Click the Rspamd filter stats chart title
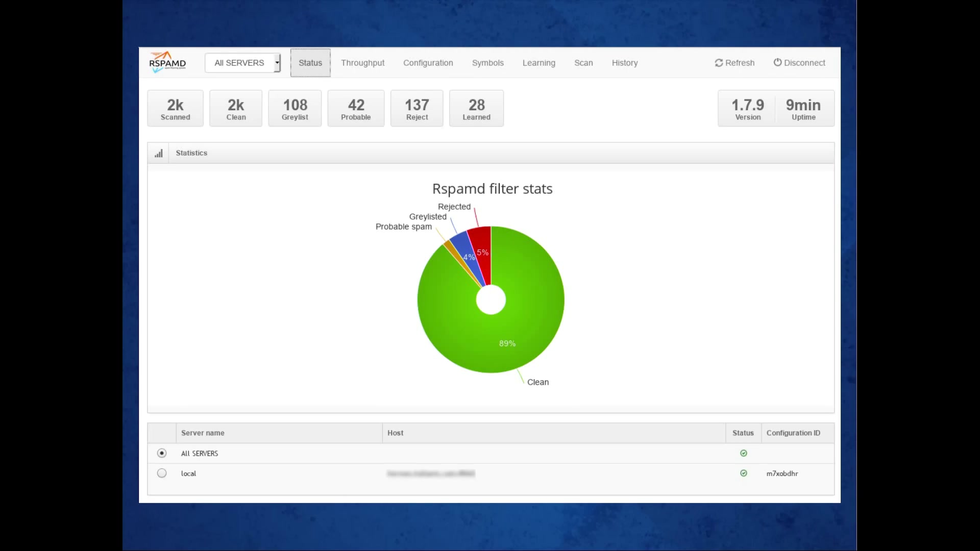The image size is (980, 551). pyautogui.click(x=492, y=189)
